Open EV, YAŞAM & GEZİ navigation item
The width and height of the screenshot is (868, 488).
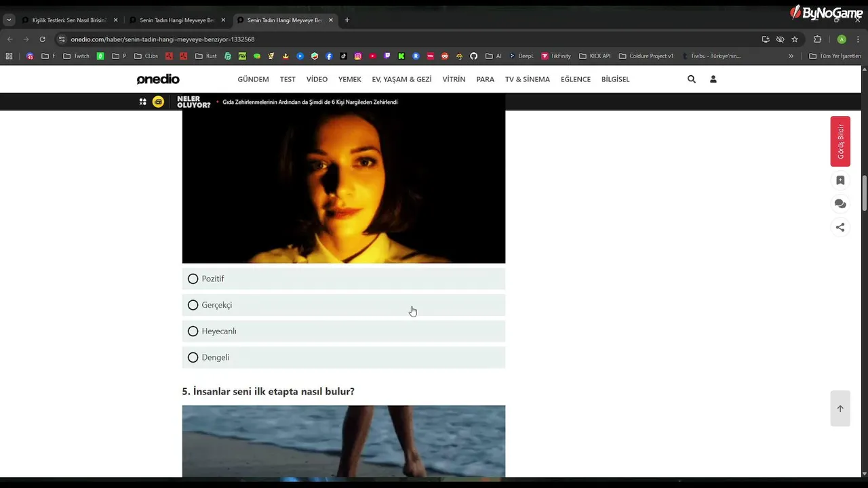401,79
